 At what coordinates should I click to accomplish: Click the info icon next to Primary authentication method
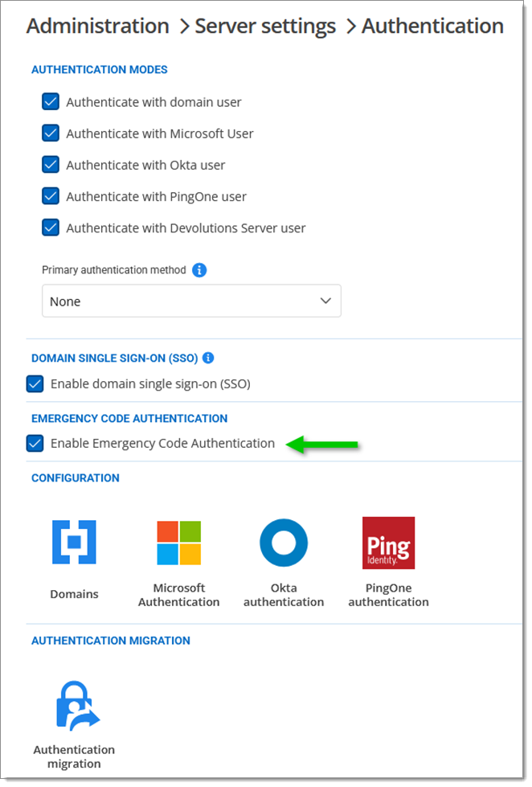tap(199, 270)
